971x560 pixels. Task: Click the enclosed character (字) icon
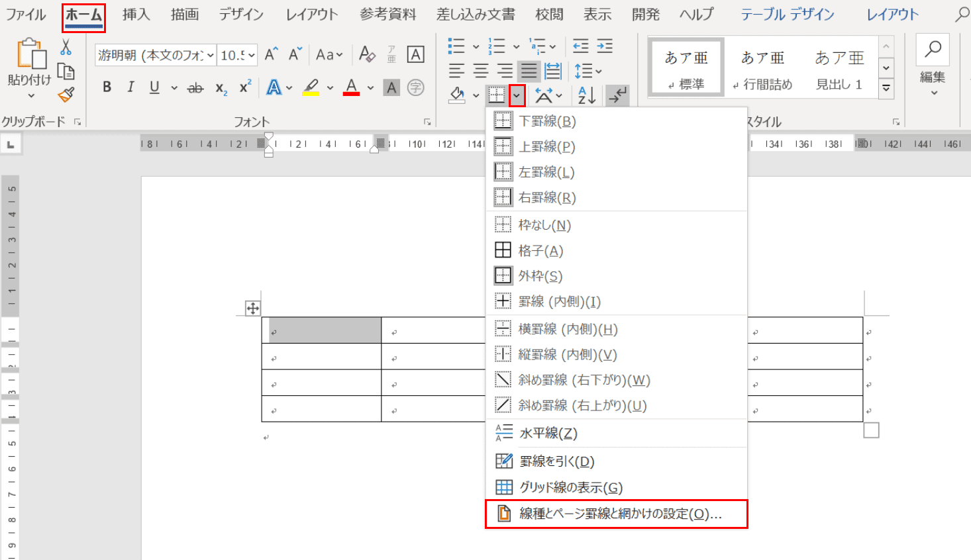coord(415,87)
